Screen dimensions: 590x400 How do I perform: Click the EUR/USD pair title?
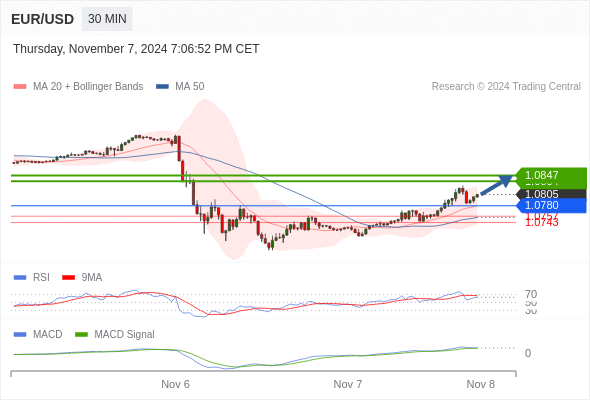point(43,19)
